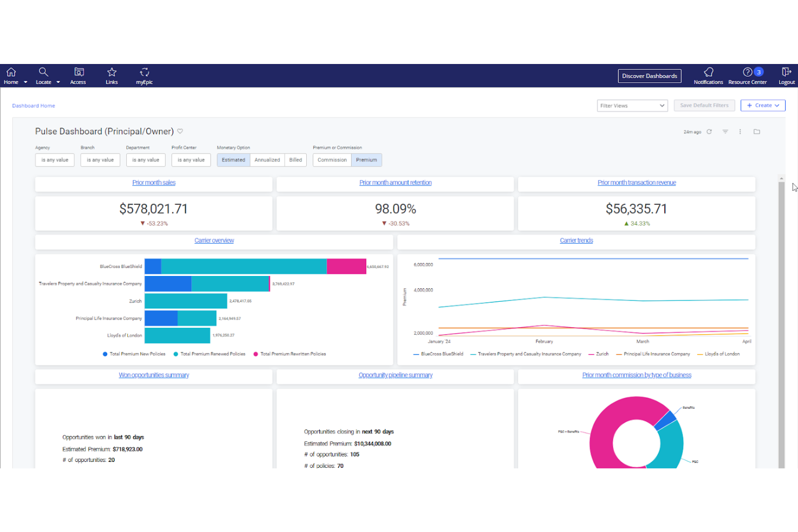Image resolution: width=798 pixels, height=532 pixels.
Task: Open the Agency filter value
Action: click(x=55, y=160)
